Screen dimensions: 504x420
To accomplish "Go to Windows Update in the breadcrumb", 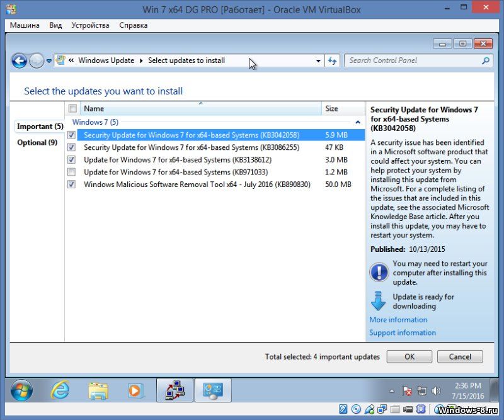I will 106,60.
